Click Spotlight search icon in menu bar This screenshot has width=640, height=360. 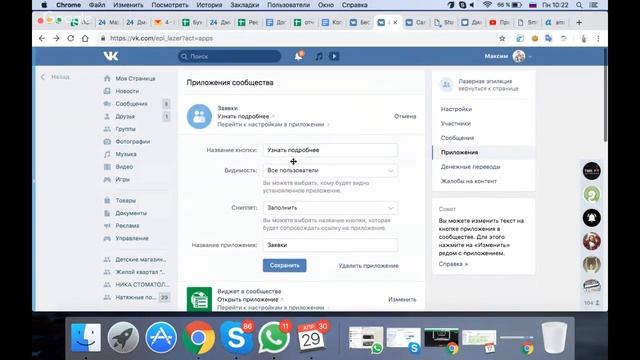tap(579, 5)
